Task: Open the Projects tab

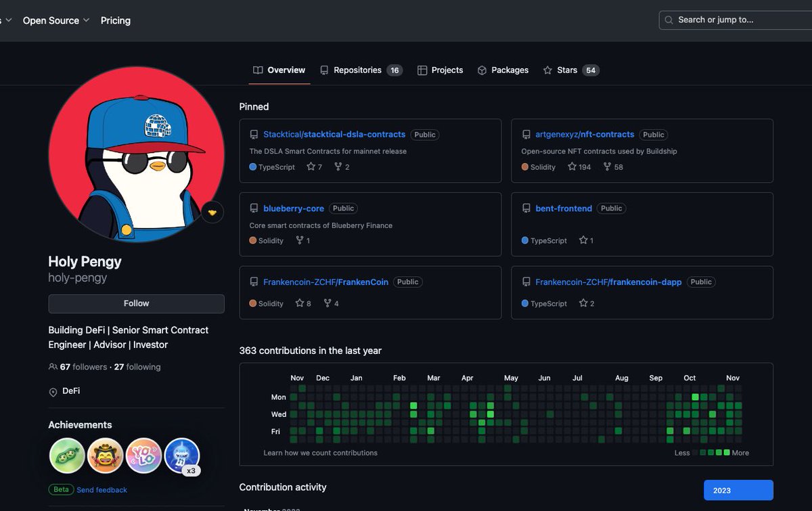Action: [x=440, y=70]
